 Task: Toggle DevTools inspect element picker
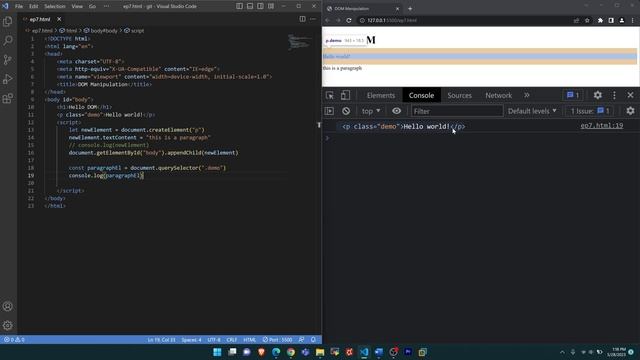coord(330,95)
